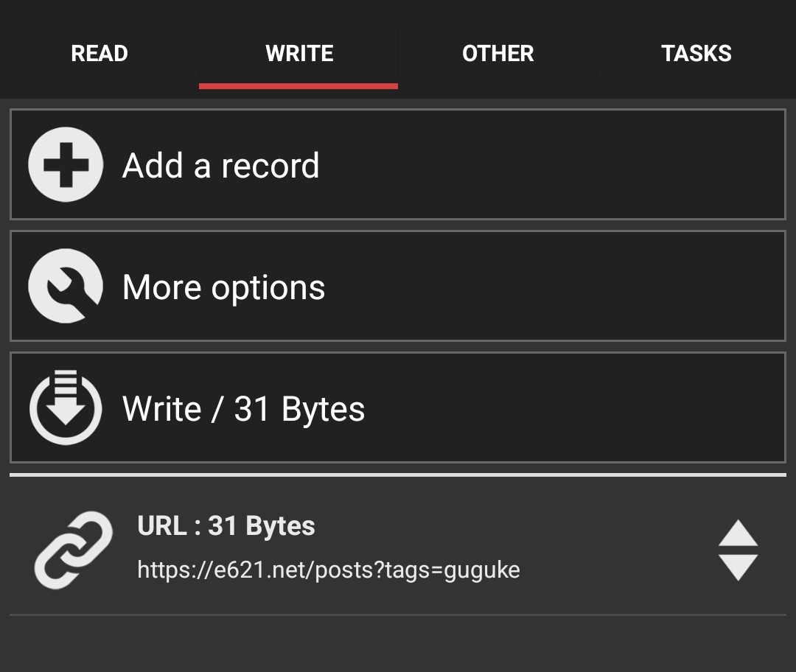The height and width of the screenshot is (672, 796).
Task: Tap the empty area below the URL record
Action: tap(398, 644)
